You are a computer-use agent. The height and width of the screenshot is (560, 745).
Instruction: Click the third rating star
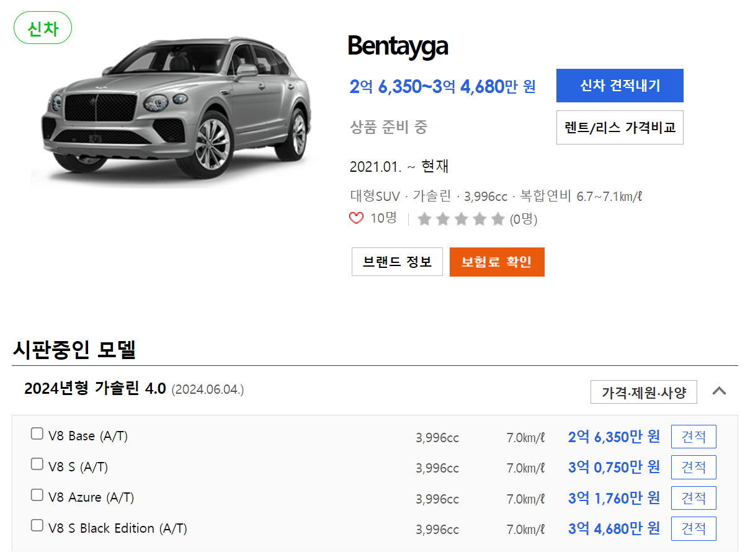coord(461,219)
